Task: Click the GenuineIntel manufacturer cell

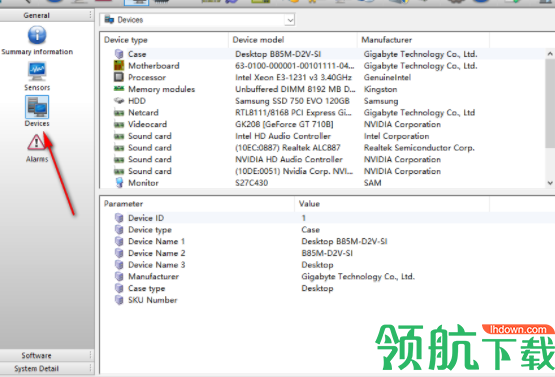Action: [x=387, y=77]
